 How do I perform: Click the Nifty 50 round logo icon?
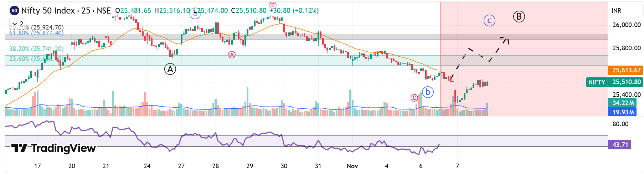(14, 11)
